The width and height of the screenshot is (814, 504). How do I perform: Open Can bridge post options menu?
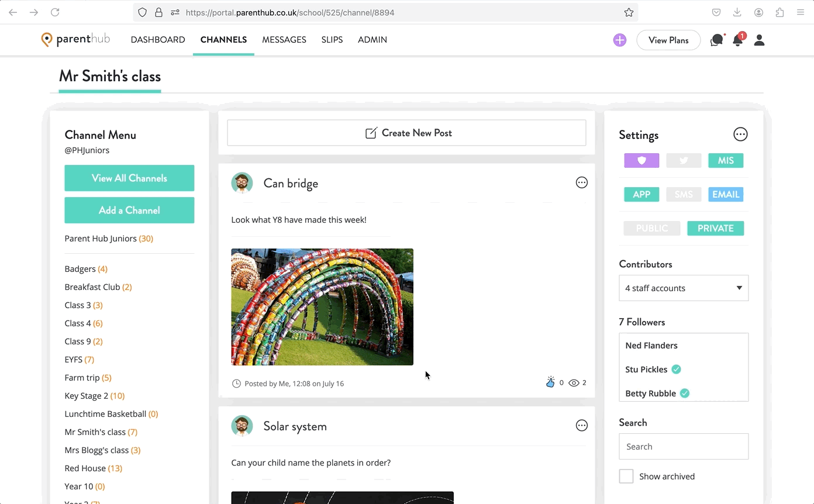click(x=582, y=182)
